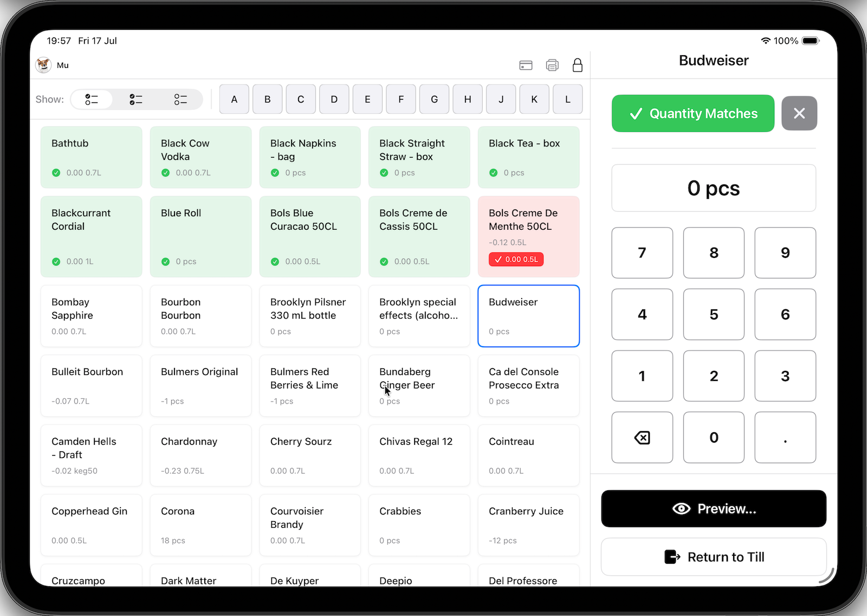This screenshot has height=616, width=867.
Task: Select Black Cow Vodka card
Action: point(200,157)
